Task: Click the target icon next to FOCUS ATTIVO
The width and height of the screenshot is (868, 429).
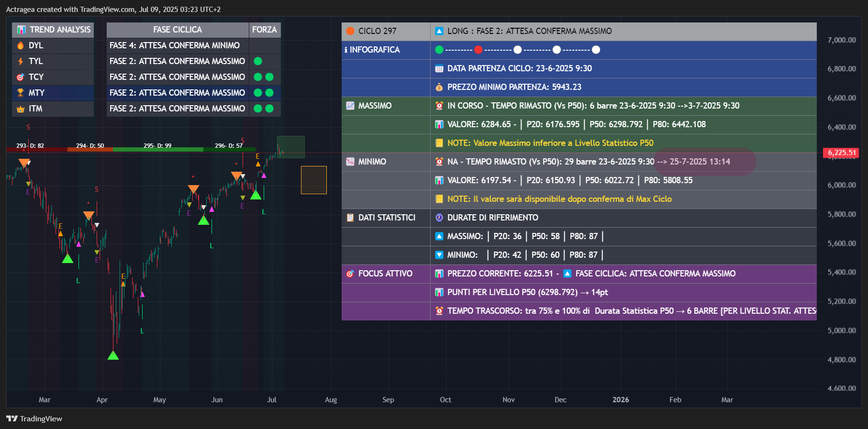Action: click(x=350, y=274)
